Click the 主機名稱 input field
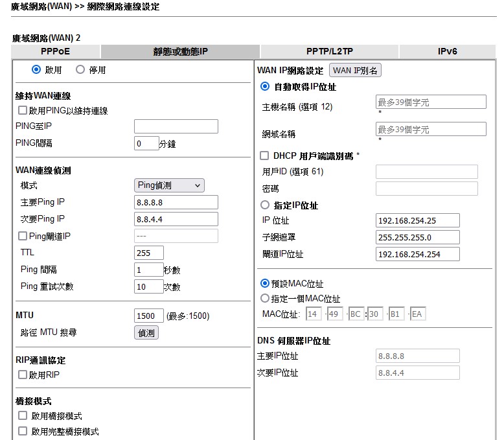This screenshot has width=504, height=440. pyautogui.click(x=430, y=102)
